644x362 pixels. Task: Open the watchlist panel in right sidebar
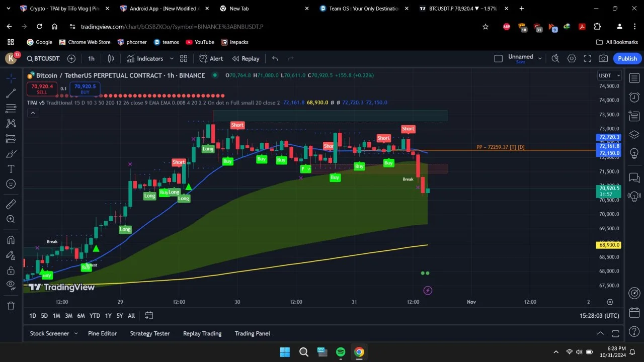click(x=634, y=78)
